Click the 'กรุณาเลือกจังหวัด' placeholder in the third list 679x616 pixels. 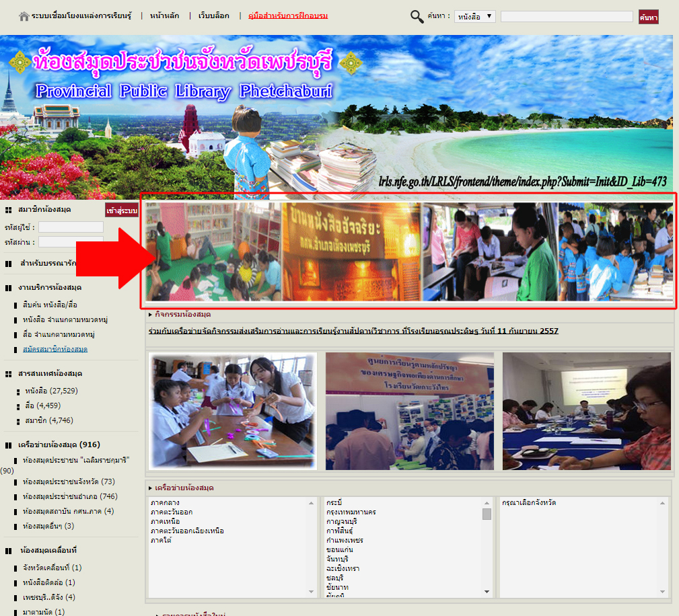[x=529, y=502]
